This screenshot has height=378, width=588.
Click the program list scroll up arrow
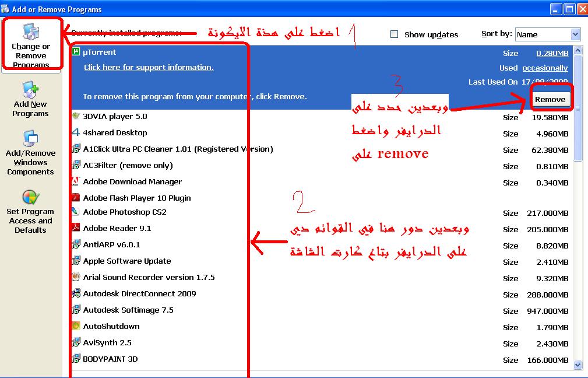tap(578, 50)
